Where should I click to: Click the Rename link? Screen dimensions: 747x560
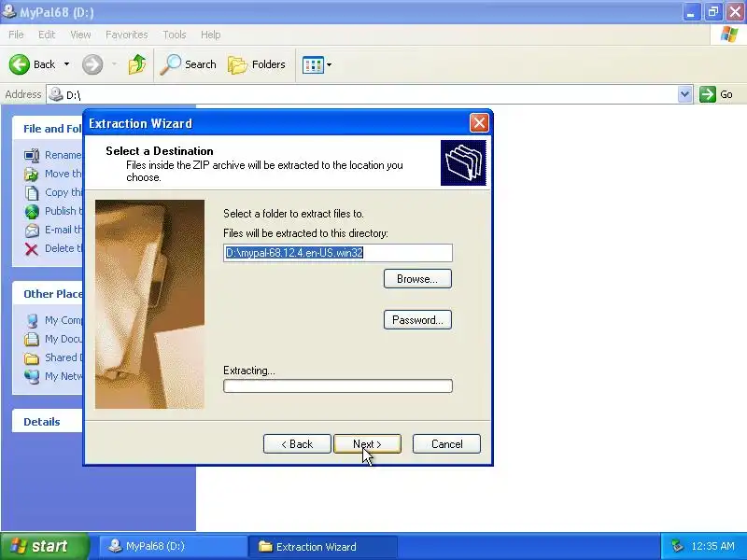coord(63,155)
